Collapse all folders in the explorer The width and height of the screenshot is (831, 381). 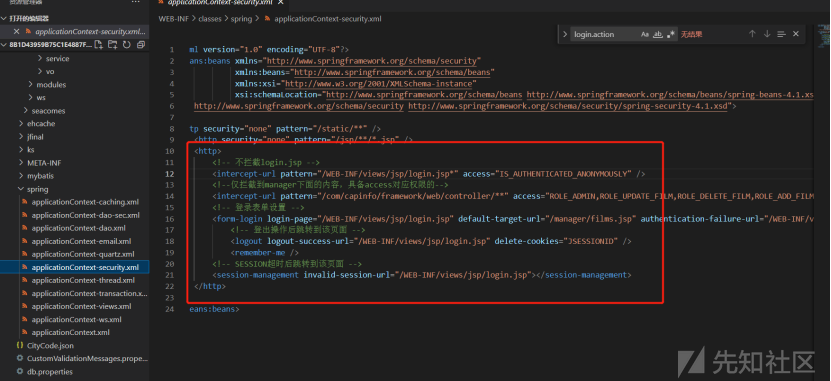pyautogui.click(x=140, y=45)
